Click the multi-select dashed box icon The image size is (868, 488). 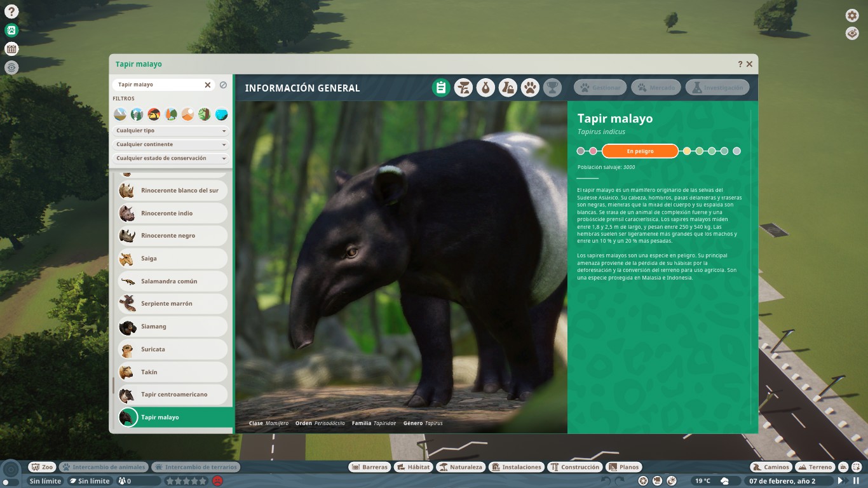tap(856, 467)
